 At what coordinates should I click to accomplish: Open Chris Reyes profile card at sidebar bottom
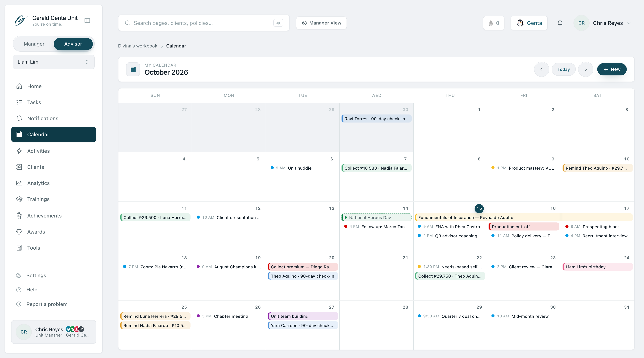(53, 332)
